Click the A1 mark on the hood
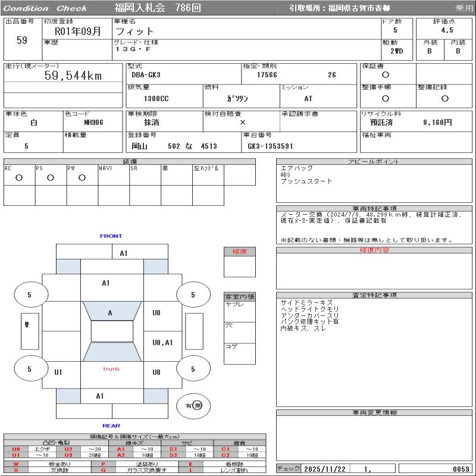 click(106, 283)
